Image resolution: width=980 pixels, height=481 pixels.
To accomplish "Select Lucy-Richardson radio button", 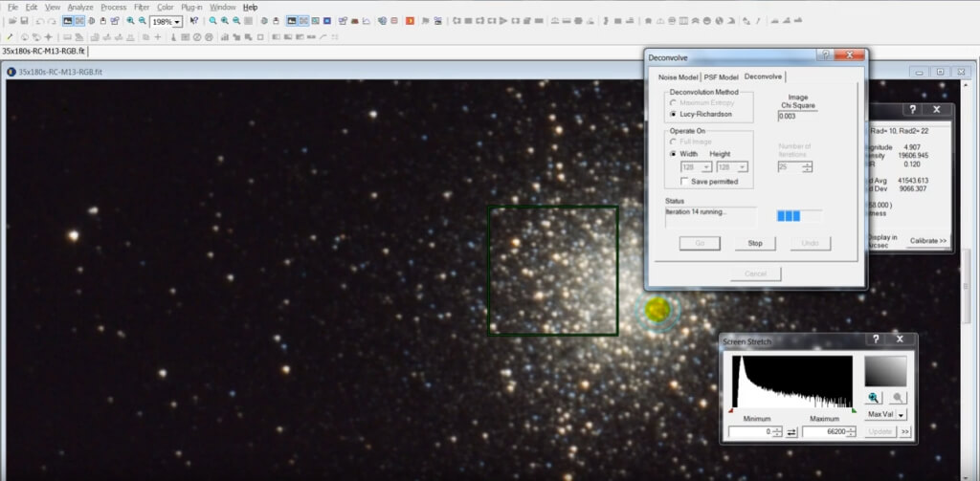I will pos(673,115).
